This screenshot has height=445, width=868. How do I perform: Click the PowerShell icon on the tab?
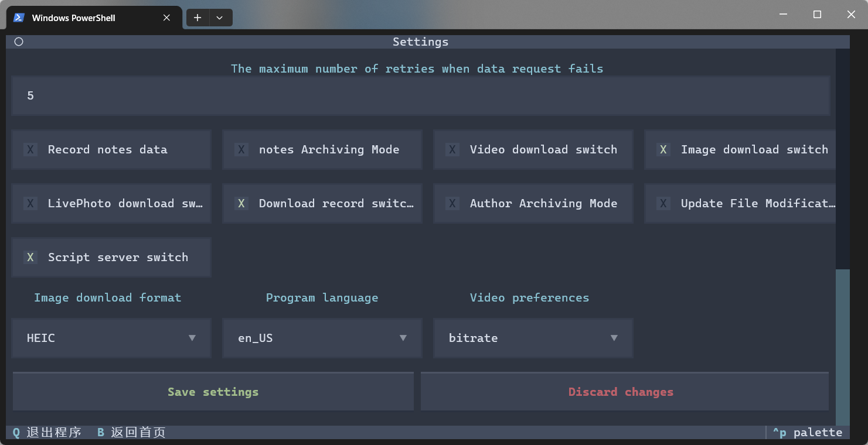coord(19,18)
